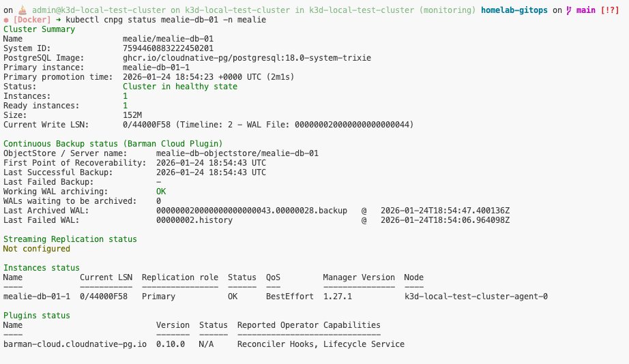629x364 pixels.
Task: Click the barman-cloud.cloudnative-pg.io plugin name
Action: [75, 344]
